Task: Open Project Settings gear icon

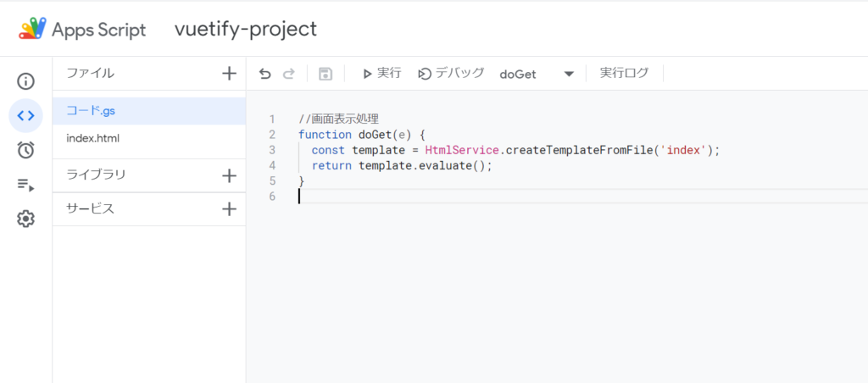Action: click(25, 219)
